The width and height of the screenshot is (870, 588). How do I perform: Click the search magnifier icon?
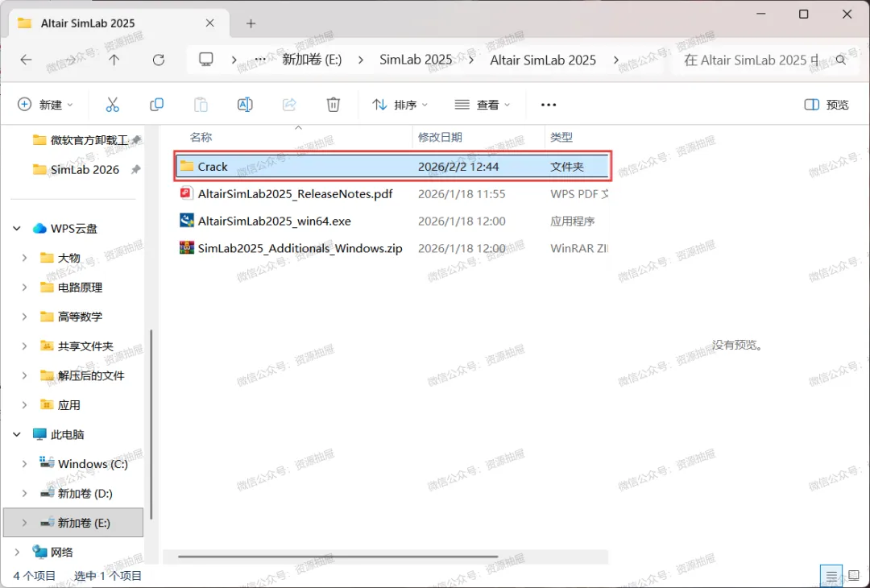click(x=840, y=60)
